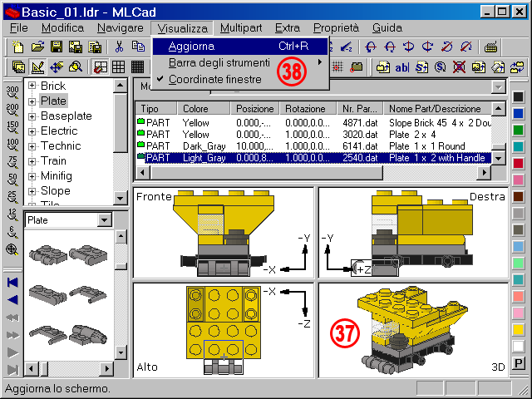Click the add background picture icon
This screenshot has height=399, width=532.
[479, 66]
